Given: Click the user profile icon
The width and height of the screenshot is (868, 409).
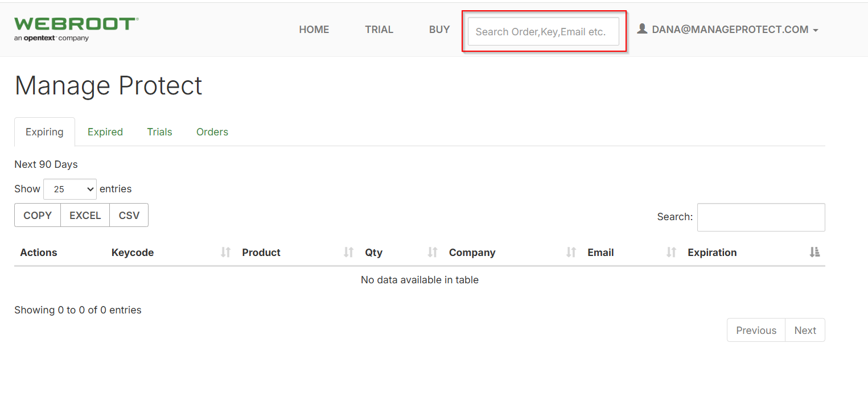Looking at the screenshot, I should click(x=642, y=28).
